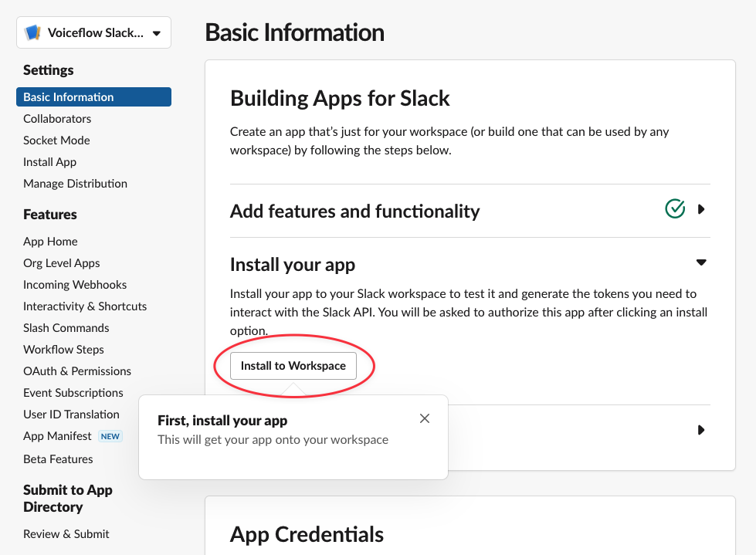
Task: Click the Building Apps for Slack heading
Action: coord(340,98)
